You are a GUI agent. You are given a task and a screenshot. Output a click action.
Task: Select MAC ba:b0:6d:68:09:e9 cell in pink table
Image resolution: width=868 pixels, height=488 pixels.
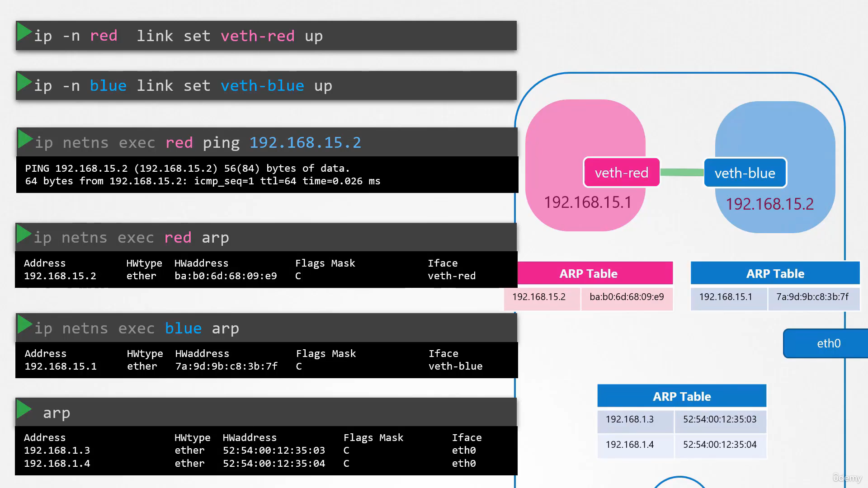(x=627, y=297)
